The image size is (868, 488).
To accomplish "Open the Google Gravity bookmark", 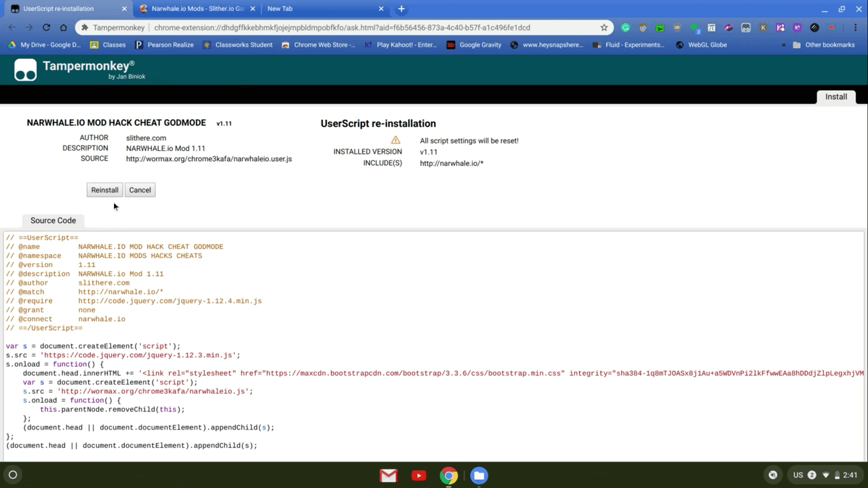I will click(x=474, y=45).
